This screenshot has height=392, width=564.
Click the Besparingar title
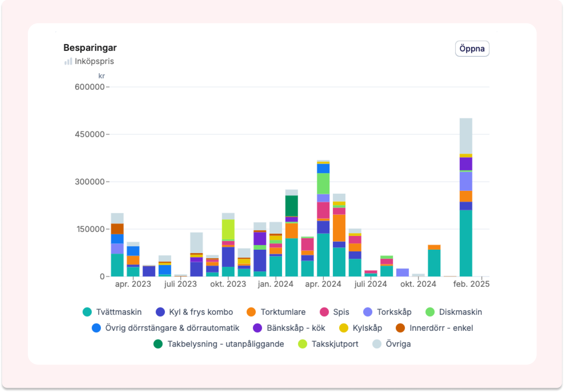(90, 48)
